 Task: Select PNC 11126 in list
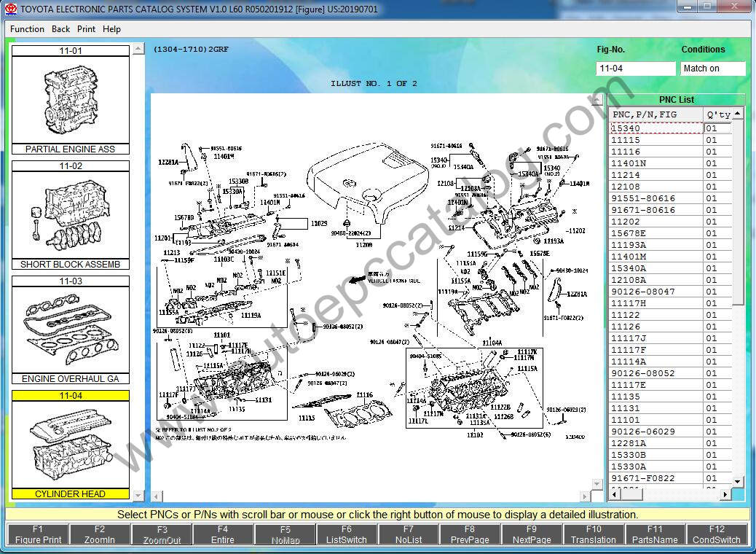670,327
